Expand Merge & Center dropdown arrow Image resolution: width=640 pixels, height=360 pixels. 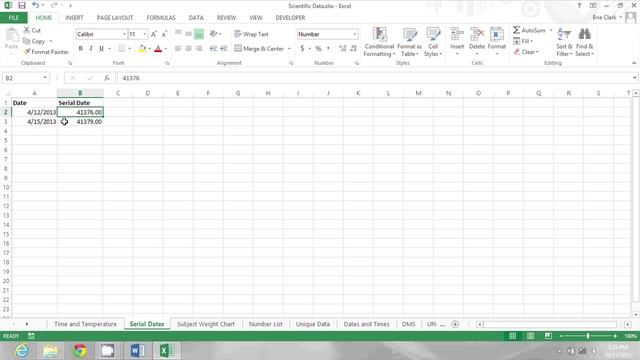(x=289, y=49)
